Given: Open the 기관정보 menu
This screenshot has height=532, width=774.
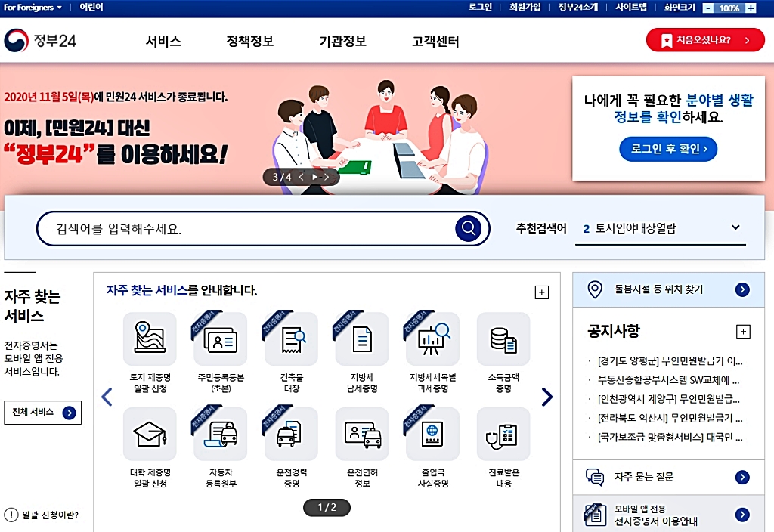Looking at the screenshot, I should click(342, 41).
